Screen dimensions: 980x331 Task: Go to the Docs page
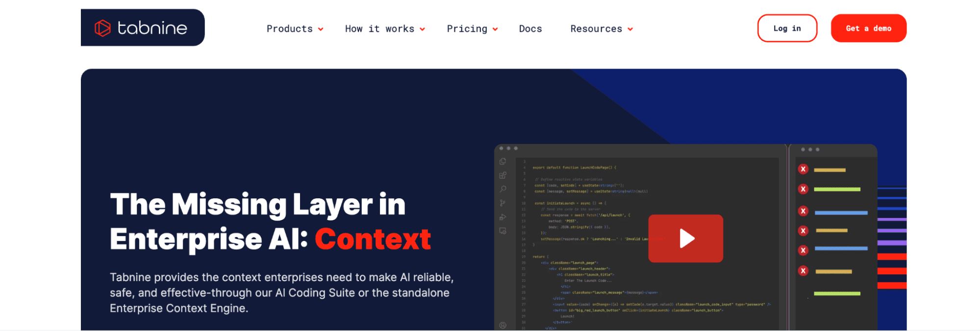[530, 29]
